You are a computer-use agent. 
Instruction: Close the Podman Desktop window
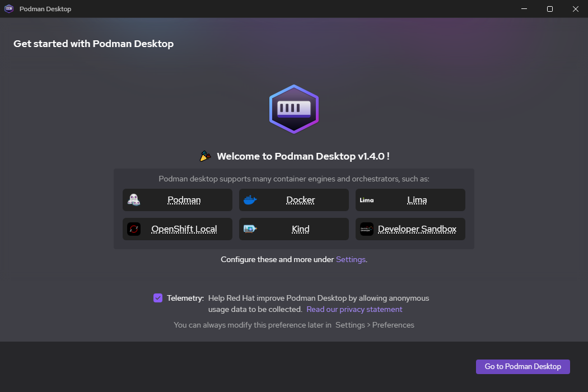(x=575, y=8)
